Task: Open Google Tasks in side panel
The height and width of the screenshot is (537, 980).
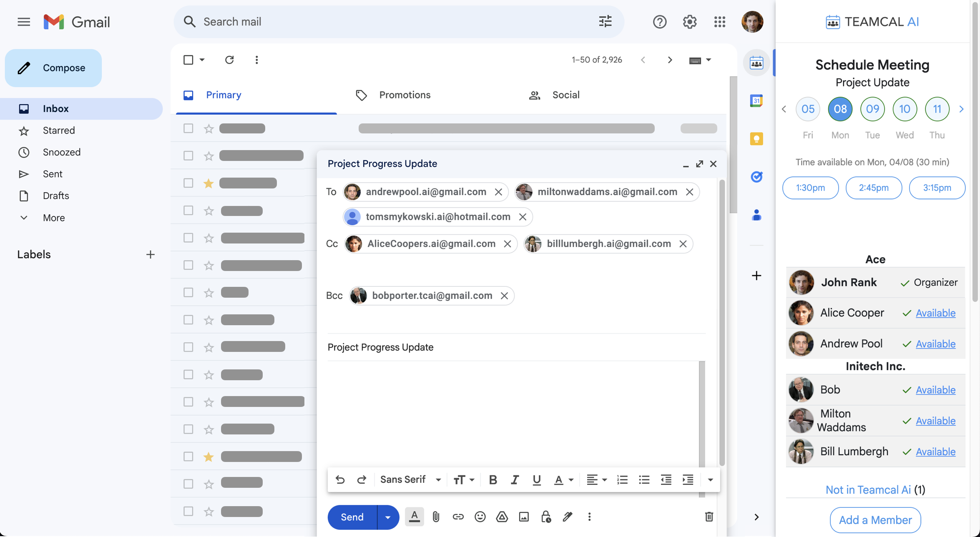Action: coord(756,177)
